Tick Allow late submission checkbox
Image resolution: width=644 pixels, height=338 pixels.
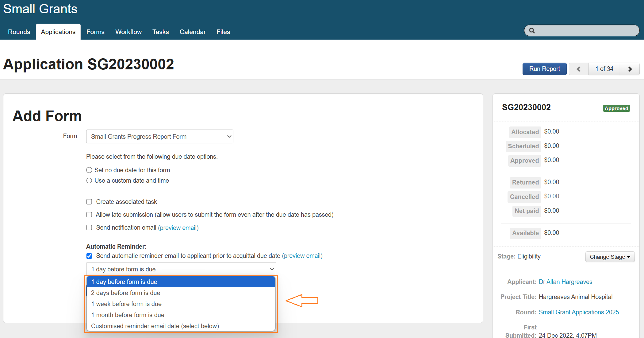(89, 215)
